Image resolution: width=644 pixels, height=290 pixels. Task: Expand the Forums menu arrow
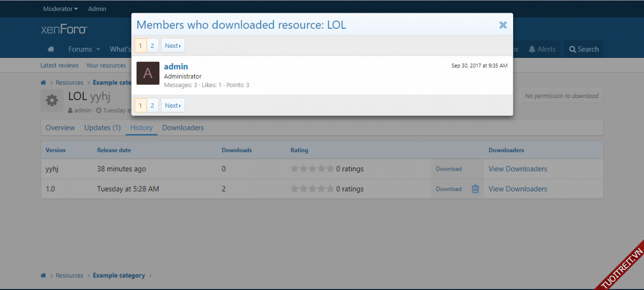(98, 49)
